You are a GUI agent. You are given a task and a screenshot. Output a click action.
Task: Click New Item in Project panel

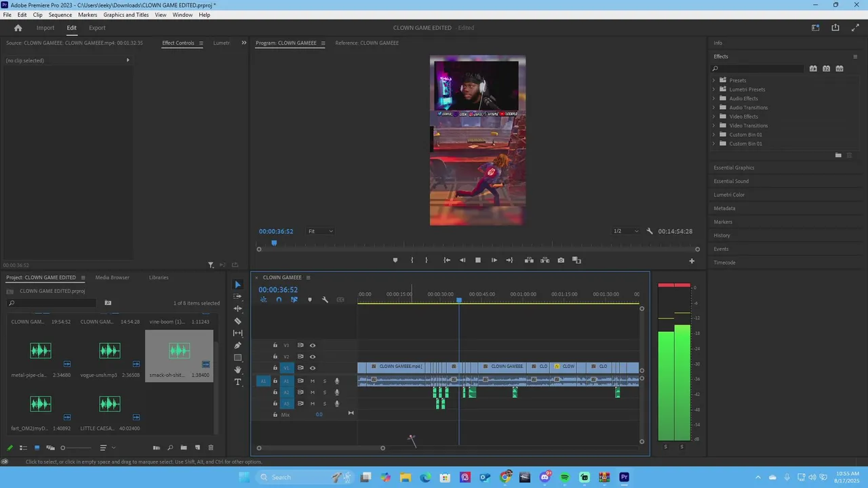click(x=197, y=448)
